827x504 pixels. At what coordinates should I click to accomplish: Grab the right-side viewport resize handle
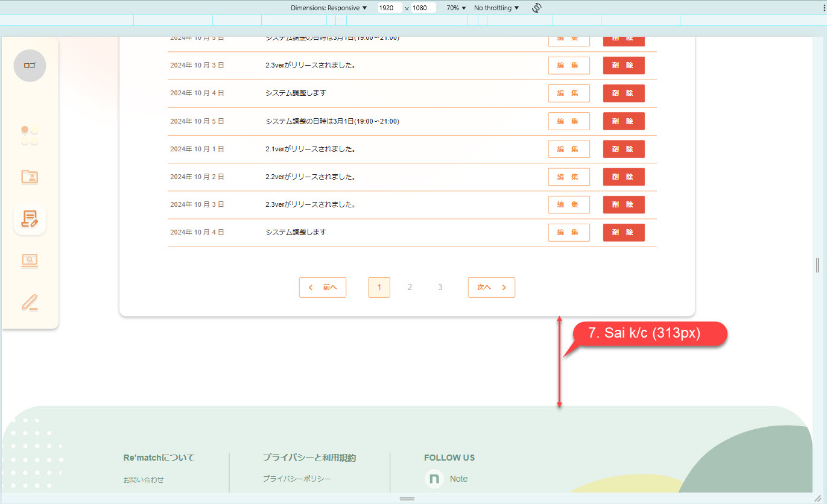(817, 265)
